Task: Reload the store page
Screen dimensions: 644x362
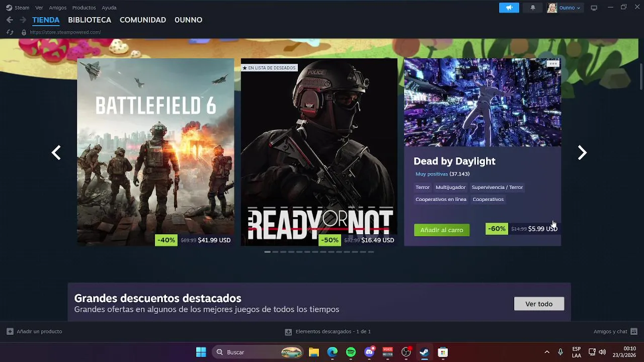Action: point(10,32)
